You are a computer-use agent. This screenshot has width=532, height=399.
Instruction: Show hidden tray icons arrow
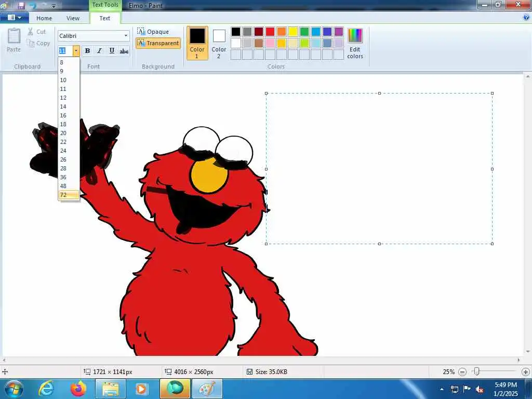tap(442, 390)
